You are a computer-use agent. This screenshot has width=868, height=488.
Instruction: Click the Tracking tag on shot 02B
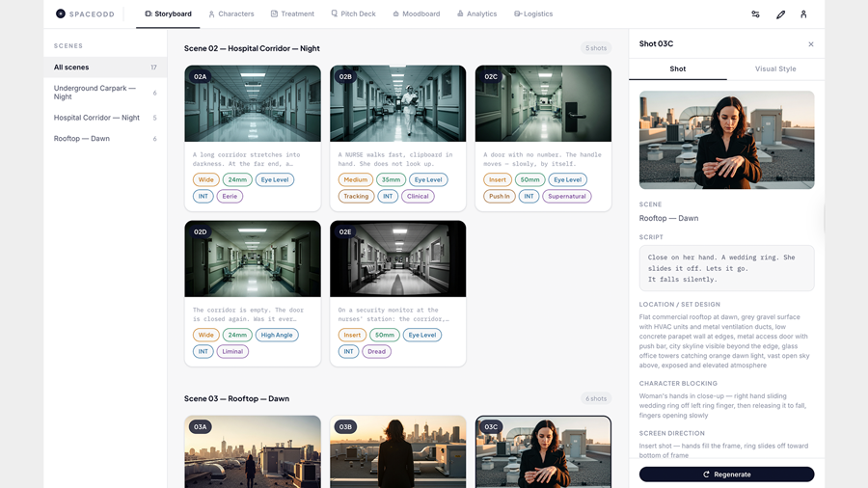[356, 197]
